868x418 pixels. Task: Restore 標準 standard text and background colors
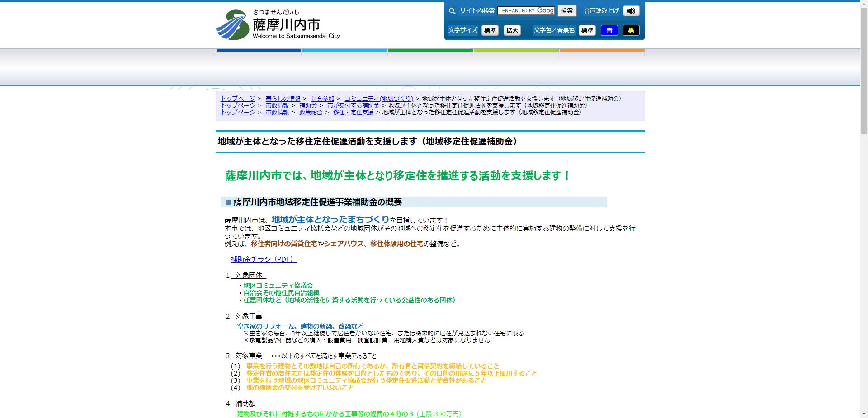(x=588, y=30)
